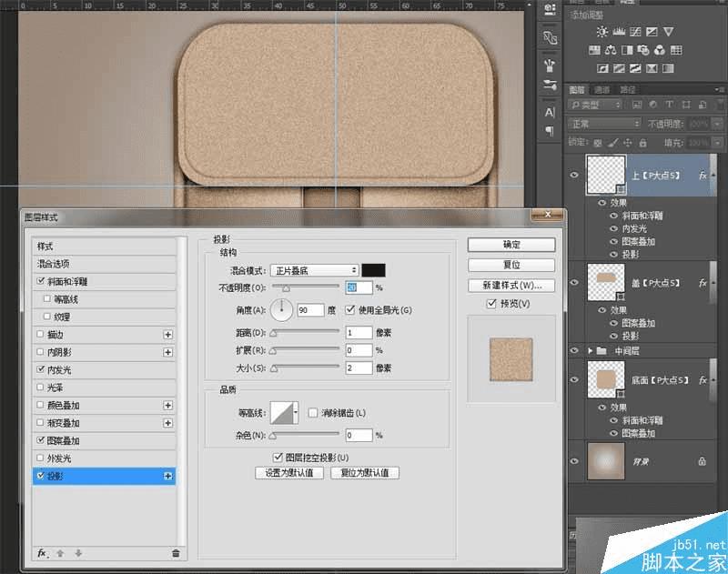Open the layer blend mode dropdown 正常
This screenshot has width=728, height=574.
(603, 124)
